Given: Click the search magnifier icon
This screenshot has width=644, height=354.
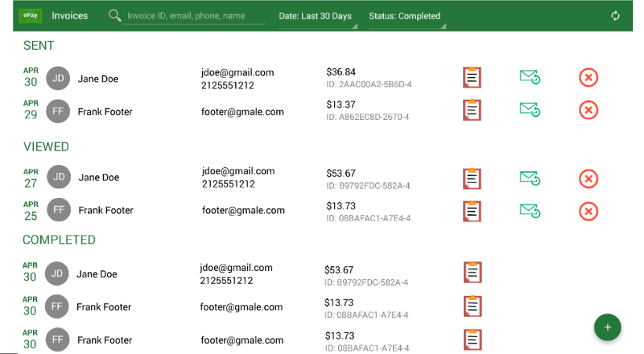Looking at the screenshot, I should point(114,15).
